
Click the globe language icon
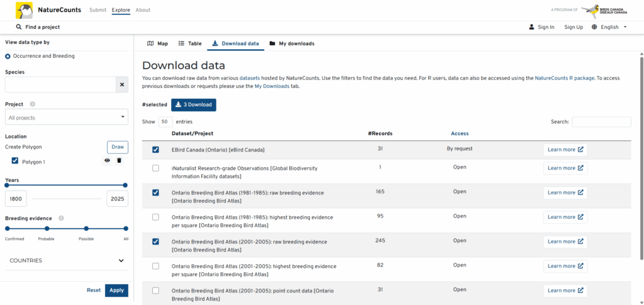point(594,27)
